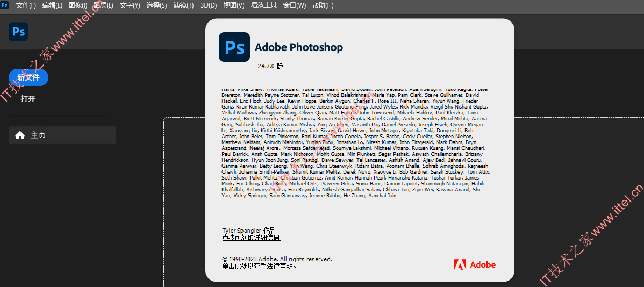Click the 点按可获取详细信息 link

click(252, 238)
